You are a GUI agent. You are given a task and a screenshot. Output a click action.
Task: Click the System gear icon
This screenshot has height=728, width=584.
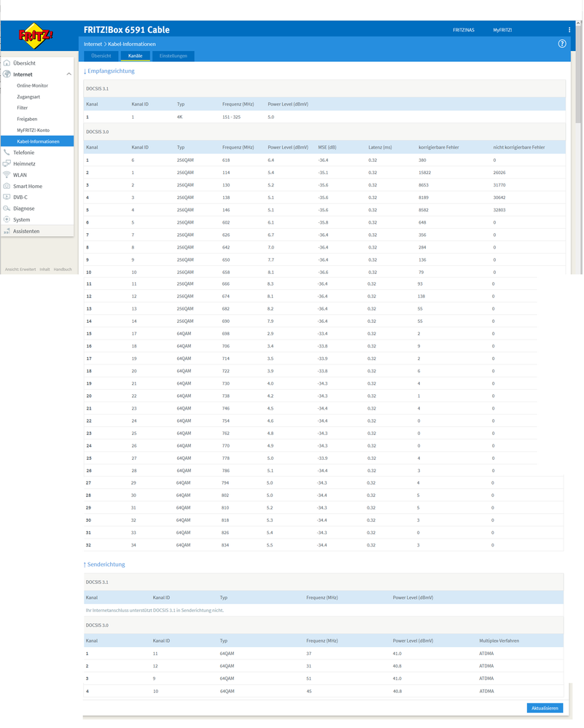tap(7, 219)
